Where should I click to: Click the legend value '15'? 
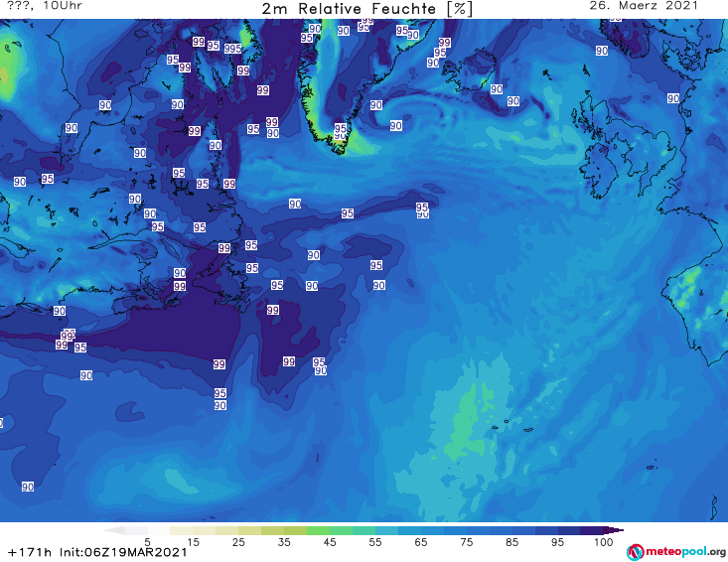pos(193,542)
